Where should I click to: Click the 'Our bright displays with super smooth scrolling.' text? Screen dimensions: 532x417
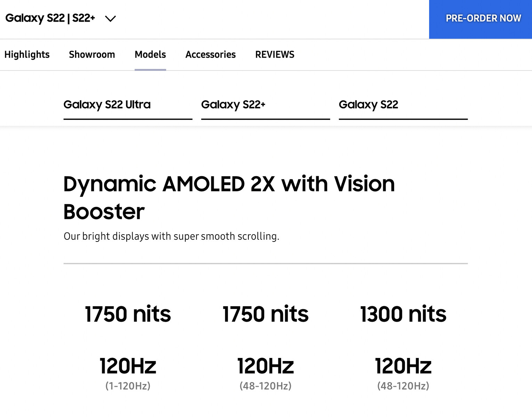[171, 236]
